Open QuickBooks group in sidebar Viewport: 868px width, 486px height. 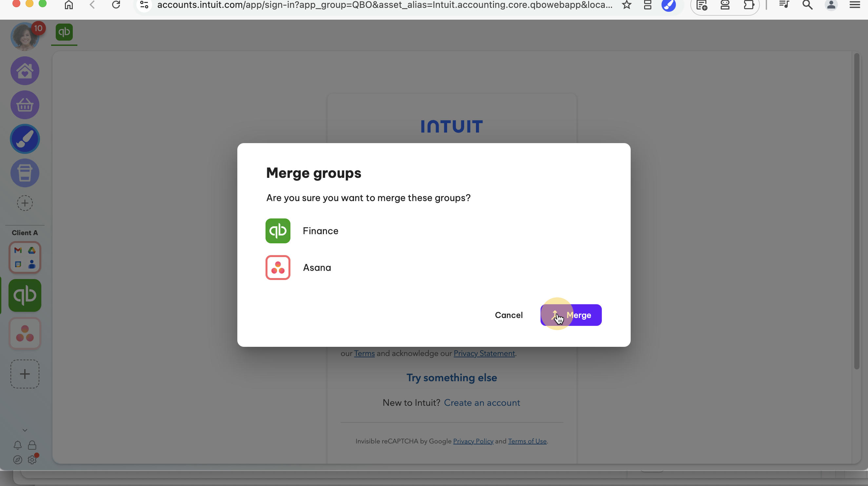pos(25,295)
